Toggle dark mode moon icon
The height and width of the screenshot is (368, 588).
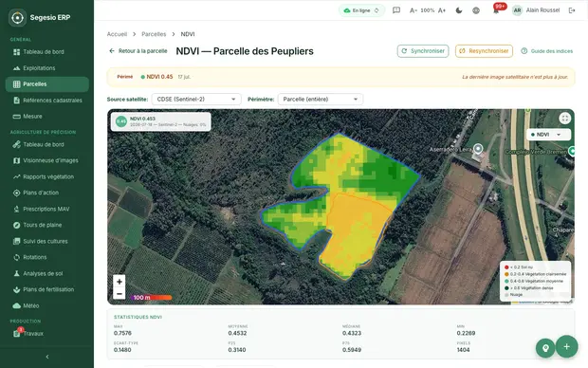(459, 10)
